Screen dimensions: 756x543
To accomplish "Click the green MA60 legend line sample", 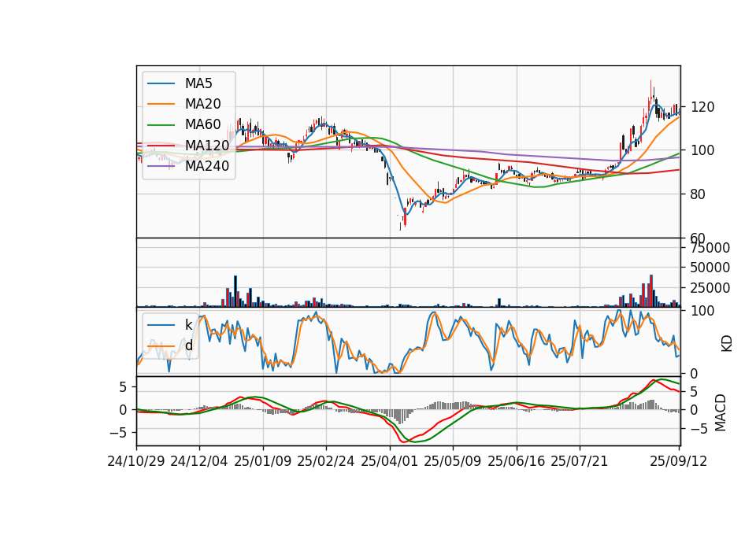I will 161,125.
